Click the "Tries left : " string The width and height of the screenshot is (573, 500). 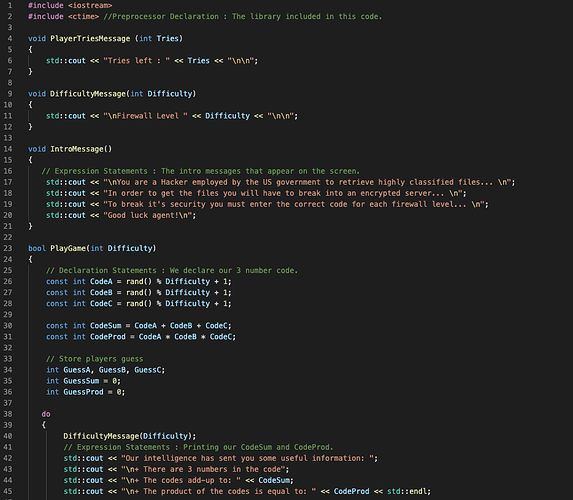[137, 61]
